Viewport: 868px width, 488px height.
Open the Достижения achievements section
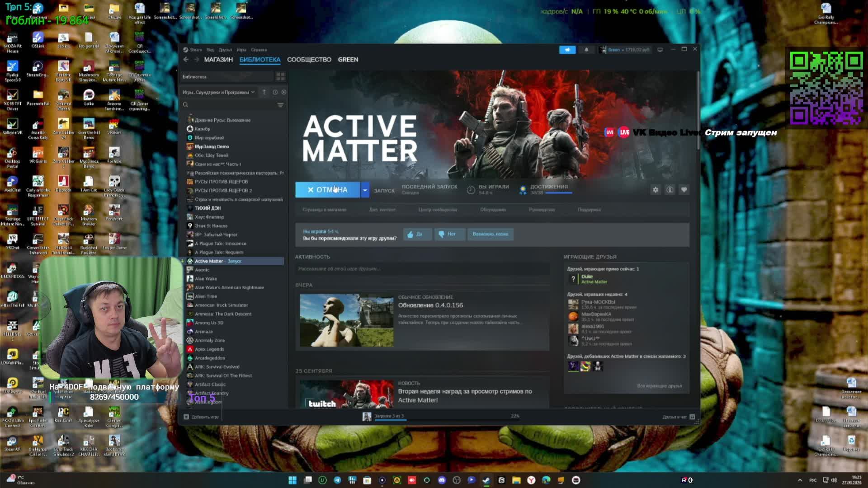(549, 187)
